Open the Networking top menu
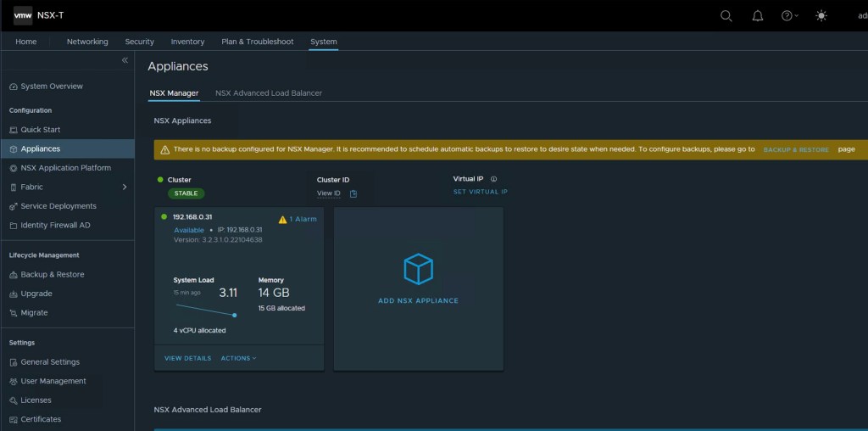 point(87,42)
